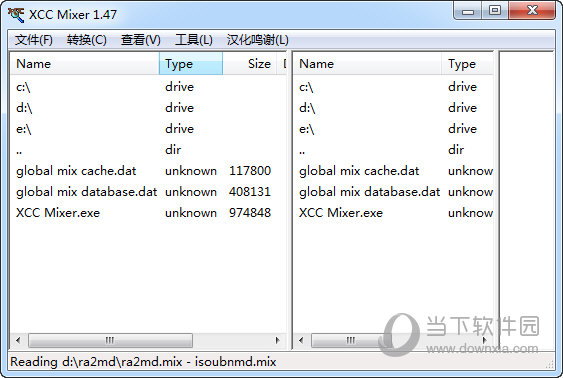The image size is (563, 378).
Task: Sort left pane by Name column
Action: pos(85,64)
